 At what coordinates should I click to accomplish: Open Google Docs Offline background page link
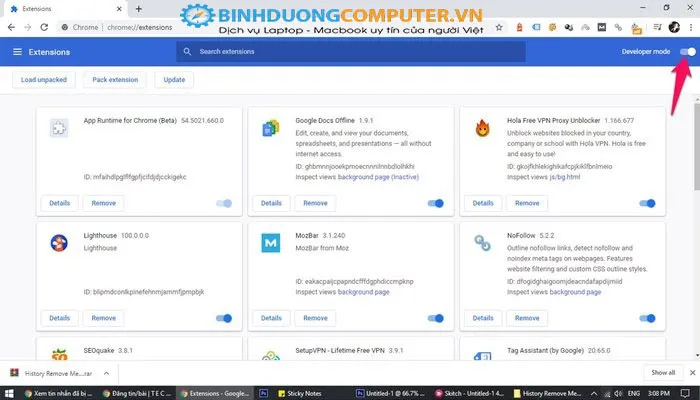[378, 177]
